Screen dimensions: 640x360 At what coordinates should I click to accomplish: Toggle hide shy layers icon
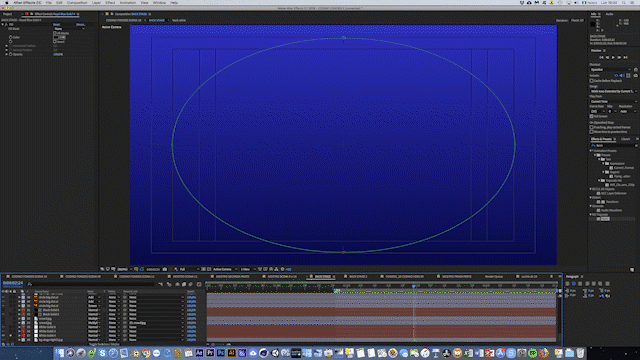tap(178, 284)
